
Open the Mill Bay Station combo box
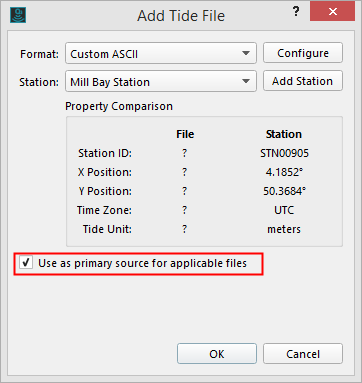pos(161,81)
